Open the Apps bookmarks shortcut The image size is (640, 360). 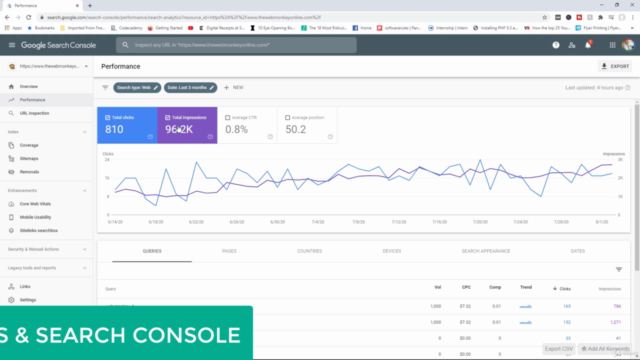(13, 28)
